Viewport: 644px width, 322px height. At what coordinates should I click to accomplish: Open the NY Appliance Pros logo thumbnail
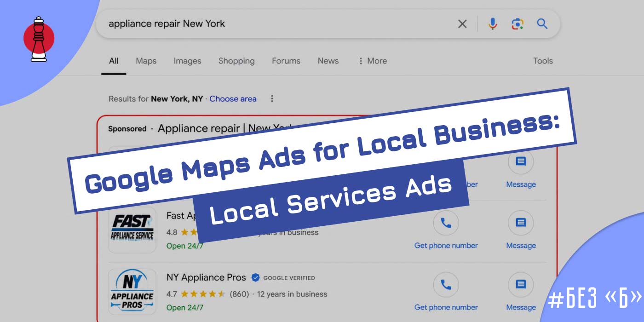132,292
